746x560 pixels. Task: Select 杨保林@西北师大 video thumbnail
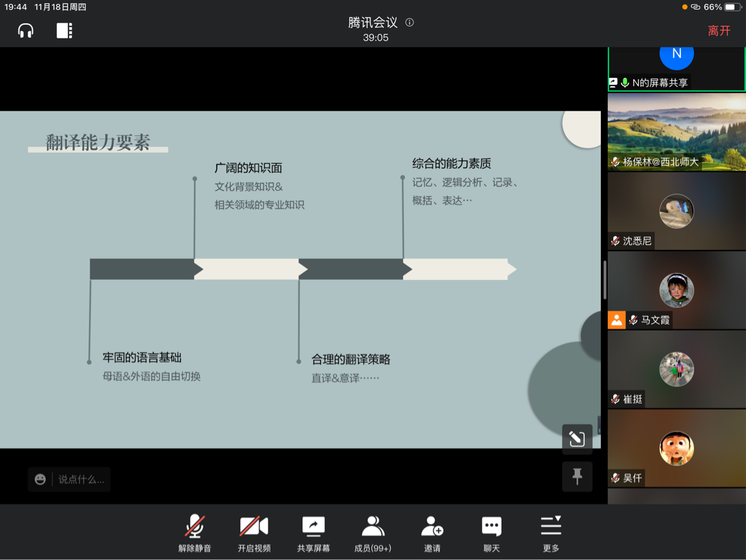click(676, 132)
